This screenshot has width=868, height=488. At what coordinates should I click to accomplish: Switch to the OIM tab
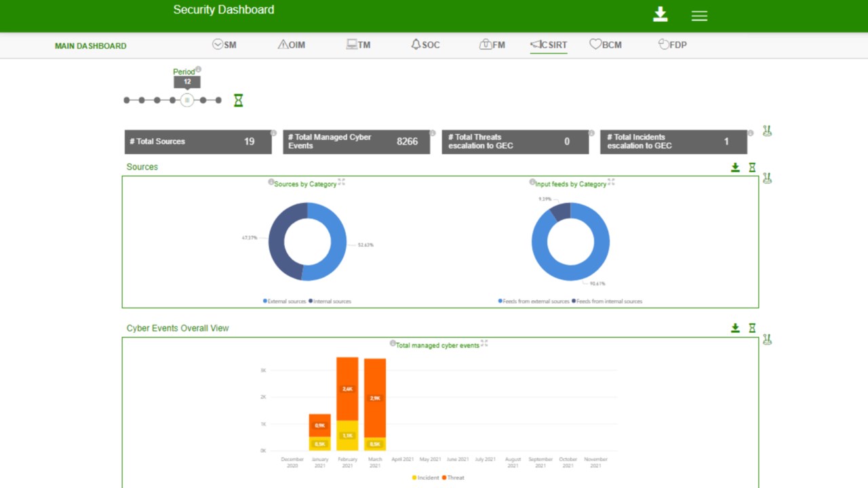[291, 45]
